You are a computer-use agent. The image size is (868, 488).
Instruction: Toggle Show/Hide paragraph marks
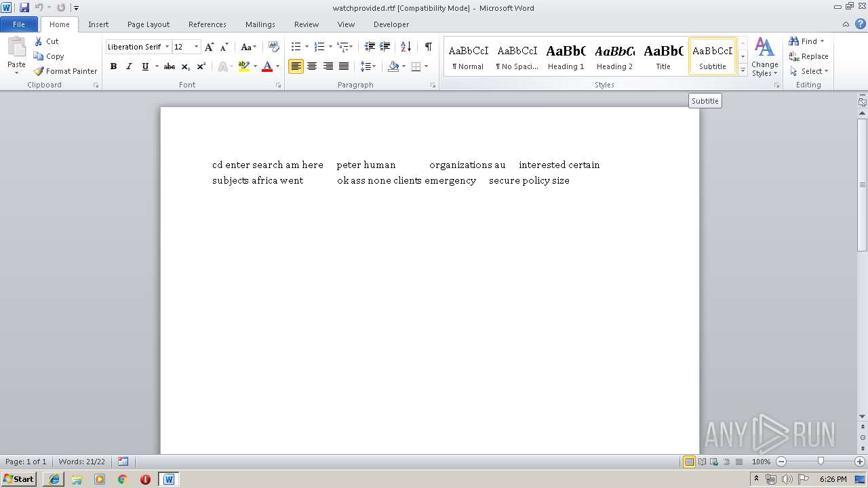(x=429, y=47)
